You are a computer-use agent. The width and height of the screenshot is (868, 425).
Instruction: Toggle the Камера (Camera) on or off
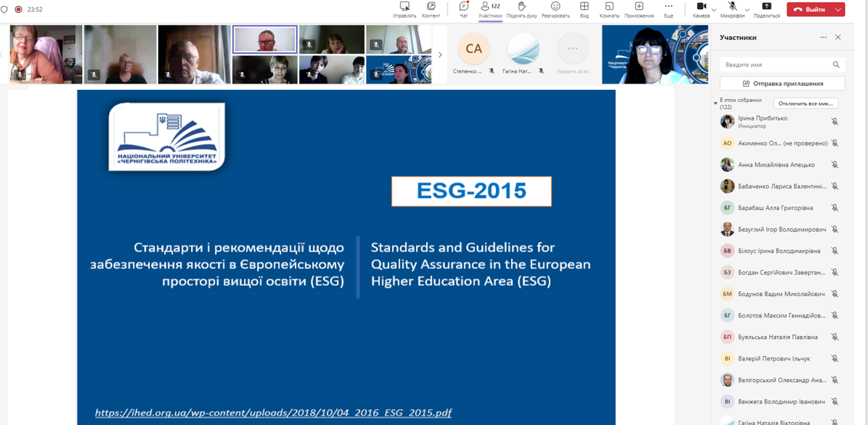point(701,7)
